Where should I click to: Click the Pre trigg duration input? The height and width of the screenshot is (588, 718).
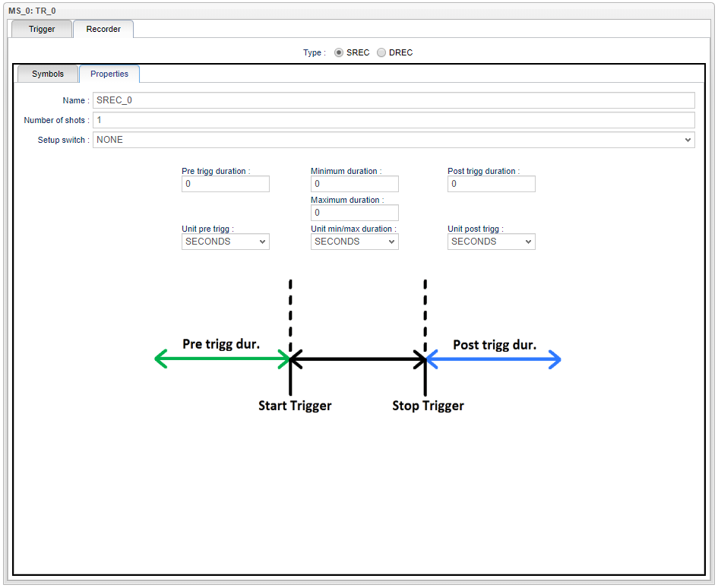tap(225, 184)
